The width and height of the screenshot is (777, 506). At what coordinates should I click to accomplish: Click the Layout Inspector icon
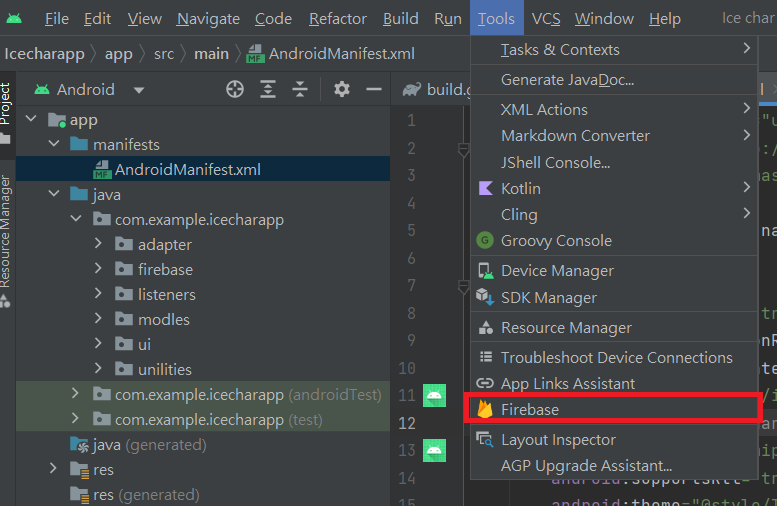tap(485, 440)
